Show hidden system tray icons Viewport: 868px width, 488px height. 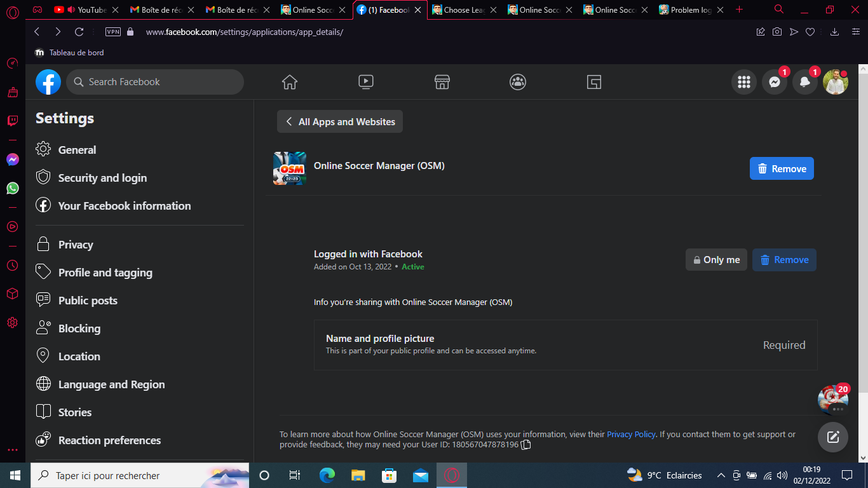click(721, 475)
